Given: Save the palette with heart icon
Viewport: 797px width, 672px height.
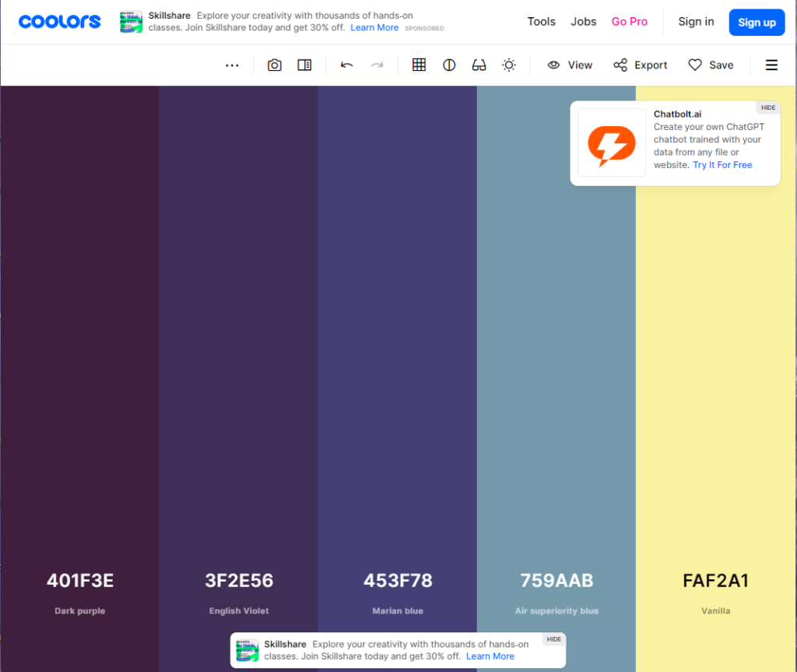Looking at the screenshot, I should (711, 65).
